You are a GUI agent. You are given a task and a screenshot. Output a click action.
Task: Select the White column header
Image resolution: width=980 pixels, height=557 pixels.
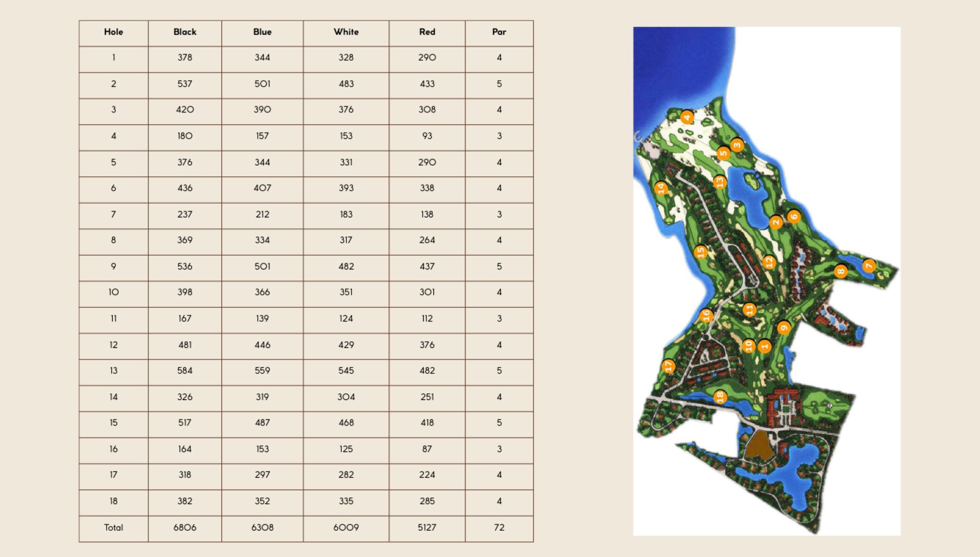click(346, 32)
